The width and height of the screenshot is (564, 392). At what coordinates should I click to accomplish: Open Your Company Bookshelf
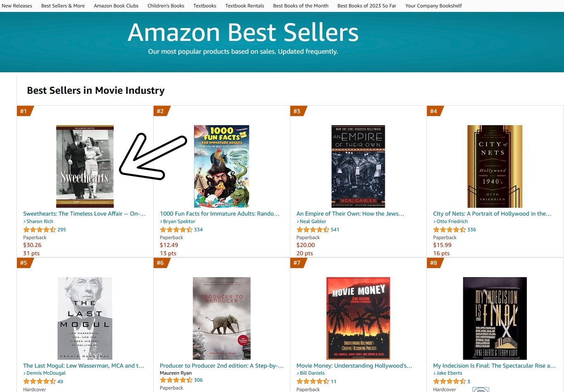[434, 6]
